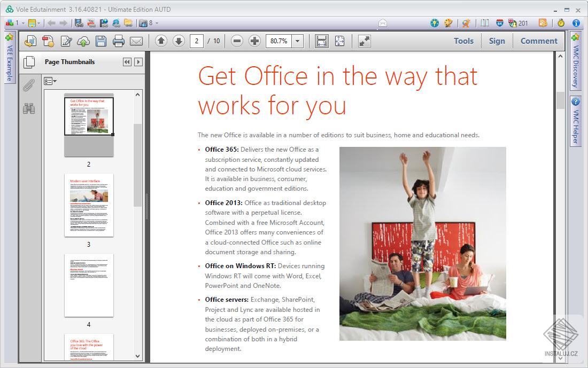
Task: Go to previous page with up arrow
Action: click(161, 41)
